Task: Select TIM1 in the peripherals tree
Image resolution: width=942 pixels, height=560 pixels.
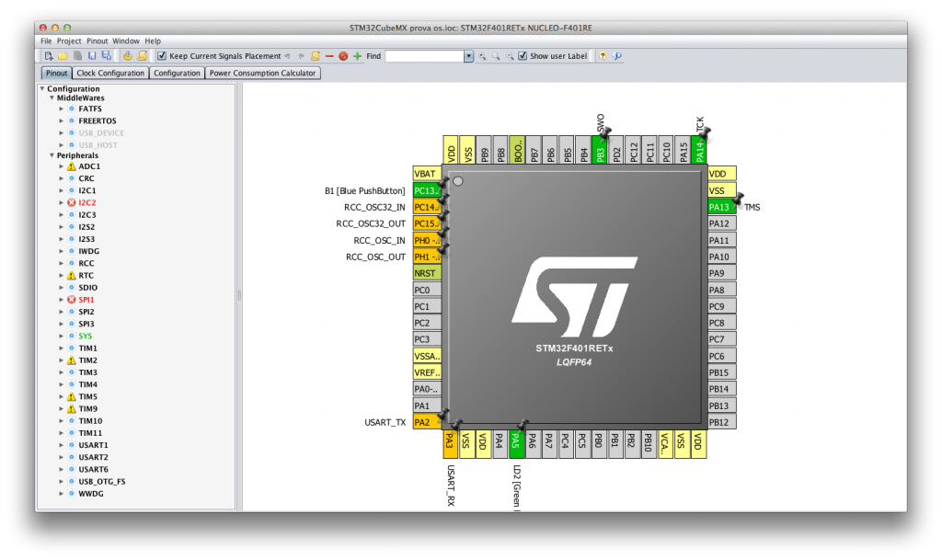Action: (87, 349)
